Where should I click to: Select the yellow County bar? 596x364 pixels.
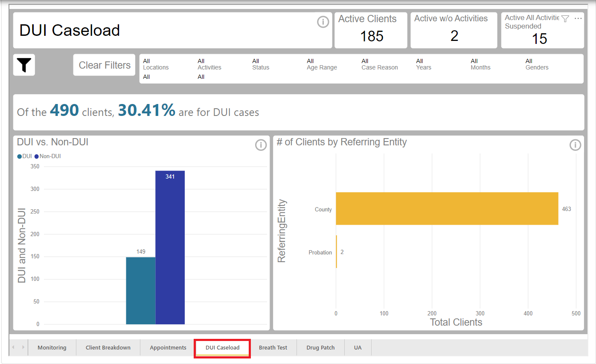(x=447, y=208)
